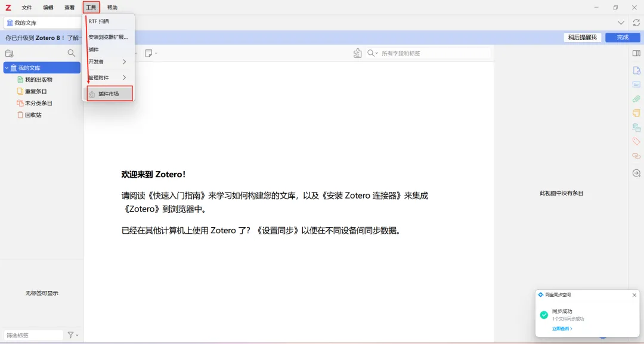Select 我的文库 in the collection tree
The image size is (644, 344).
(x=42, y=68)
